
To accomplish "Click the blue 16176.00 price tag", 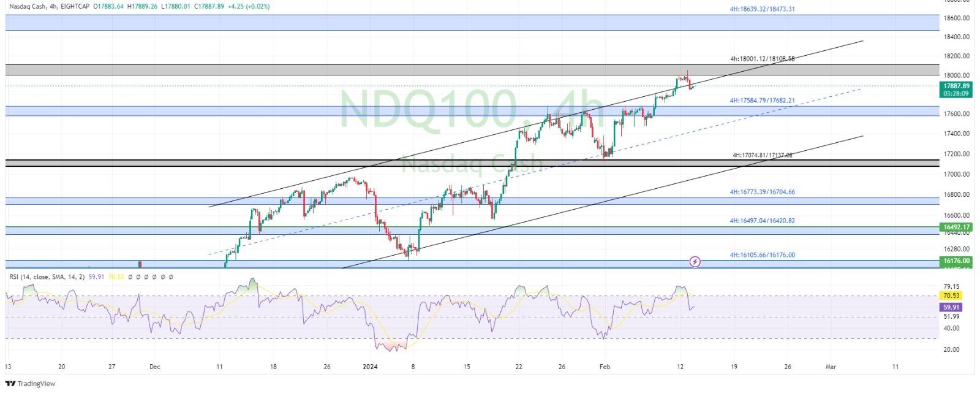I will click(956, 261).
